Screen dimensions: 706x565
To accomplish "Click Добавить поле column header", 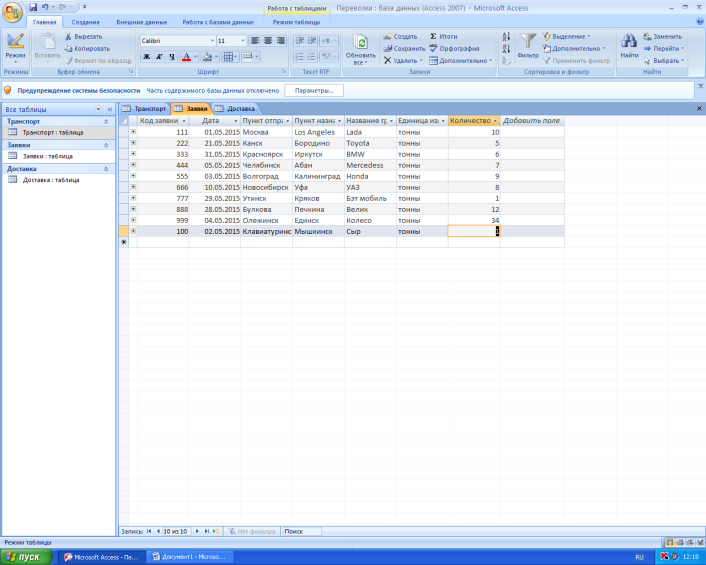I will 532,121.
